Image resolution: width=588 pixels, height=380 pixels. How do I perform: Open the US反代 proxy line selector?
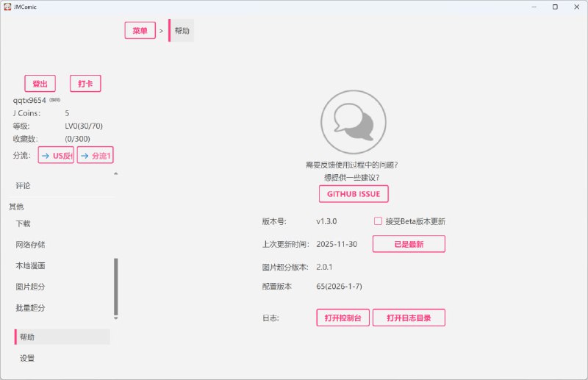point(56,155)
